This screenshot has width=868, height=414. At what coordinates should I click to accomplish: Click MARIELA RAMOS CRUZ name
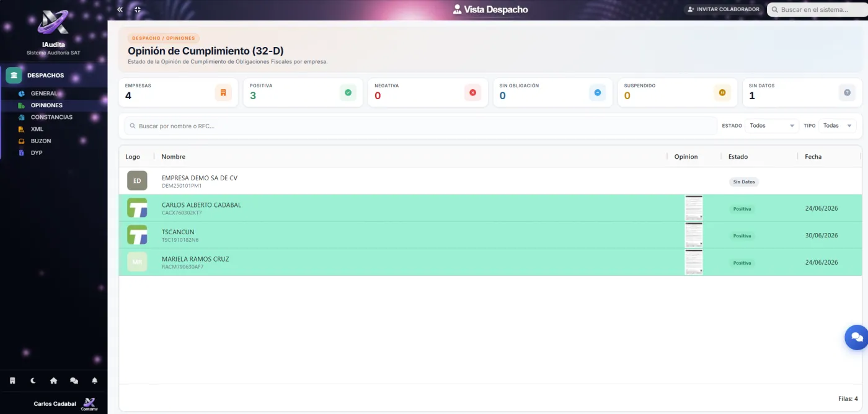coord(195,259)
